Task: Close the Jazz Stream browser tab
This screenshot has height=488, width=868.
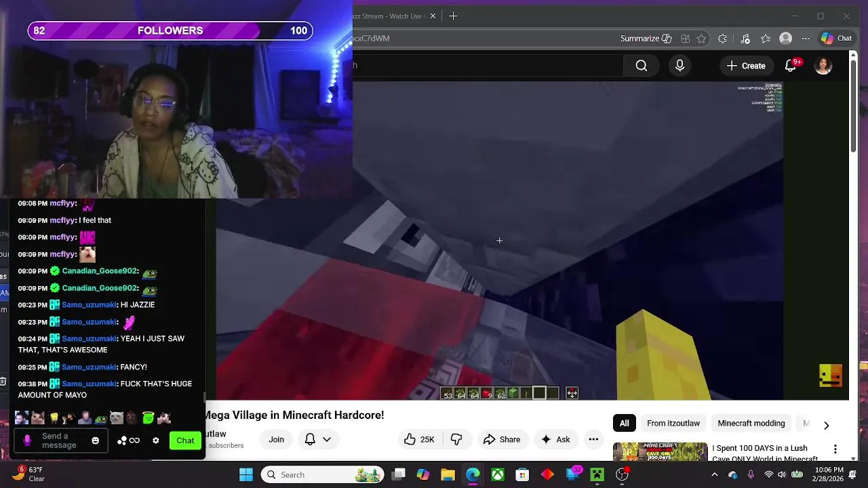Action: [x=433, y=16]
